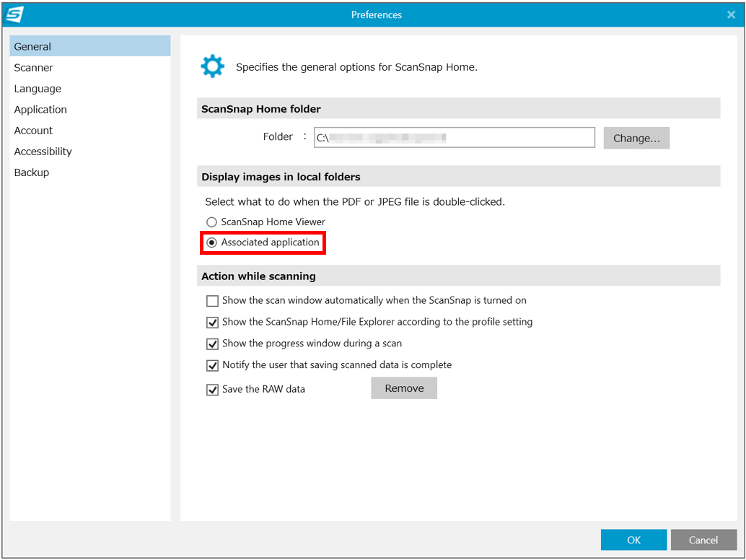746x560 pixels.
Task: Click the ScanSnap logo icon in title bar
Action: [14, 14]
